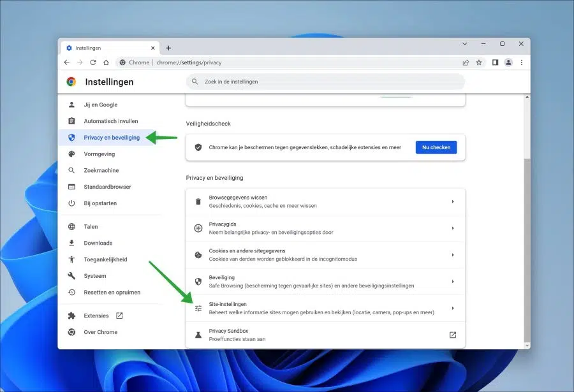The width and height of the screenshot is (574, 392).
Task: Click the palette icon for Vormgeving
Action: point(71,154)
